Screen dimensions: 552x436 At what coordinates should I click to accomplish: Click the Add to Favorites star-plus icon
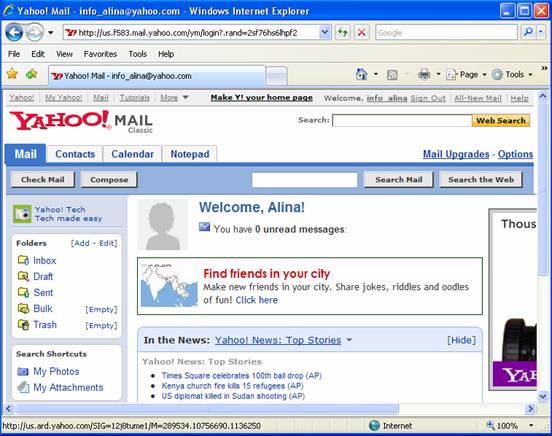32,74
